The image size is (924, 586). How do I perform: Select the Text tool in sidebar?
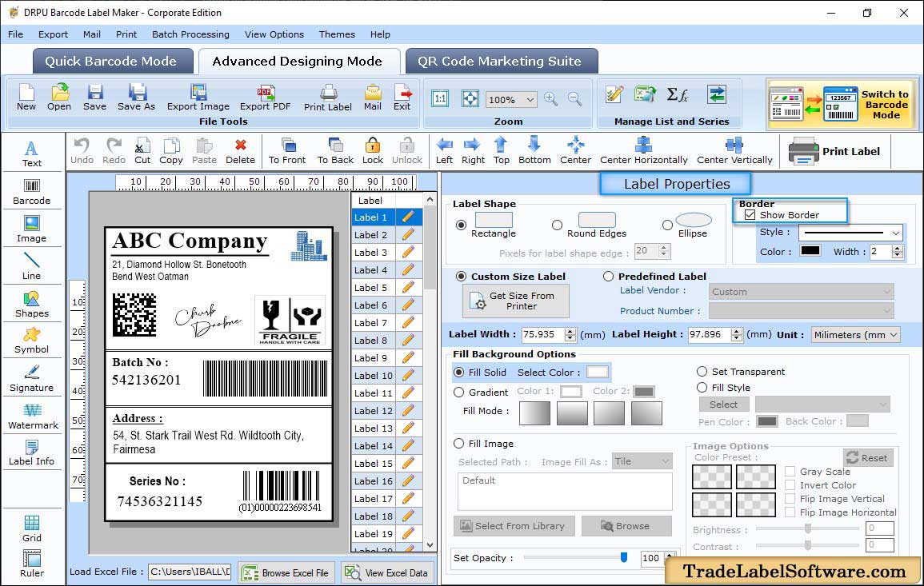pyautogui.click(x=32, y=153)
